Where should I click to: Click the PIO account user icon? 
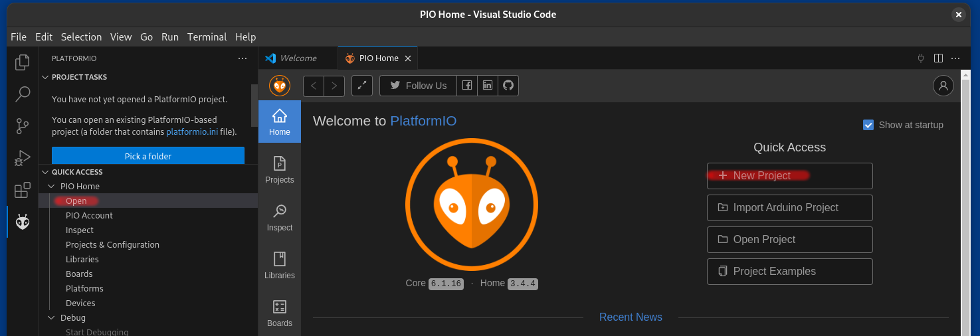pyautogui.click(x=943, y=86)
